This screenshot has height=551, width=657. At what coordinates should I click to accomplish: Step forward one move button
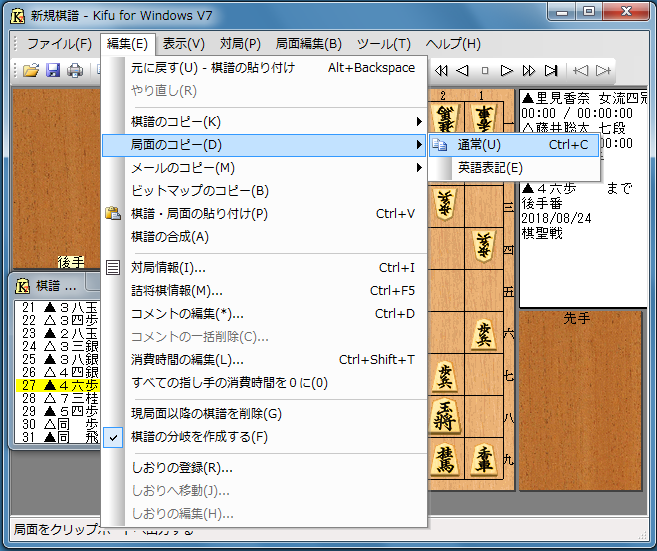[507, 71]
